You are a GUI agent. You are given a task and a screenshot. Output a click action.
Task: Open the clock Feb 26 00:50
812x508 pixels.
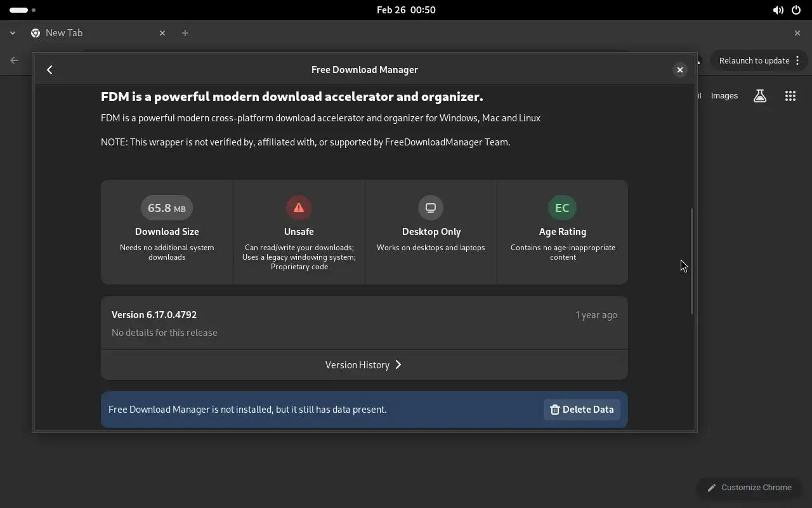[x=406, y=10]
